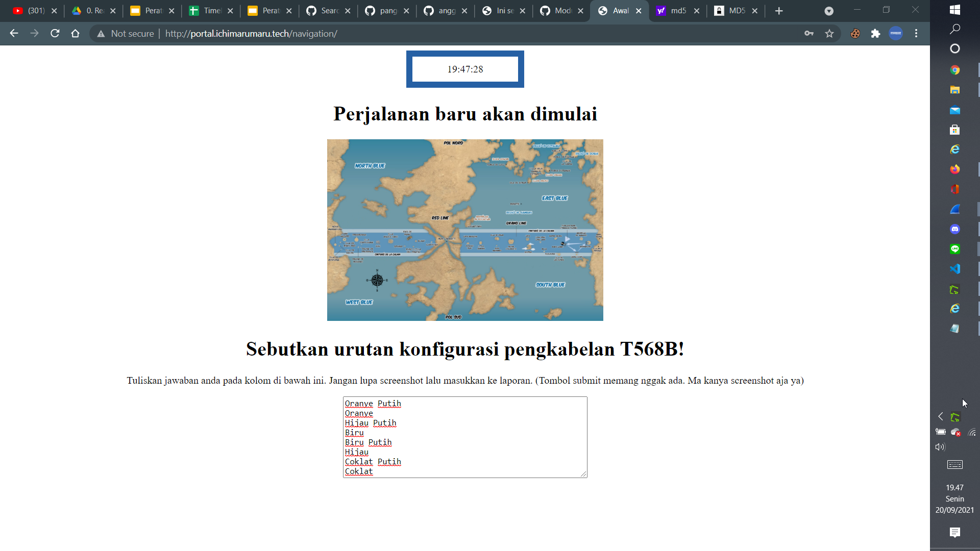Open the Chrome three-dot menu
Viewport: 980px width, 551px height.
point(916,34)
